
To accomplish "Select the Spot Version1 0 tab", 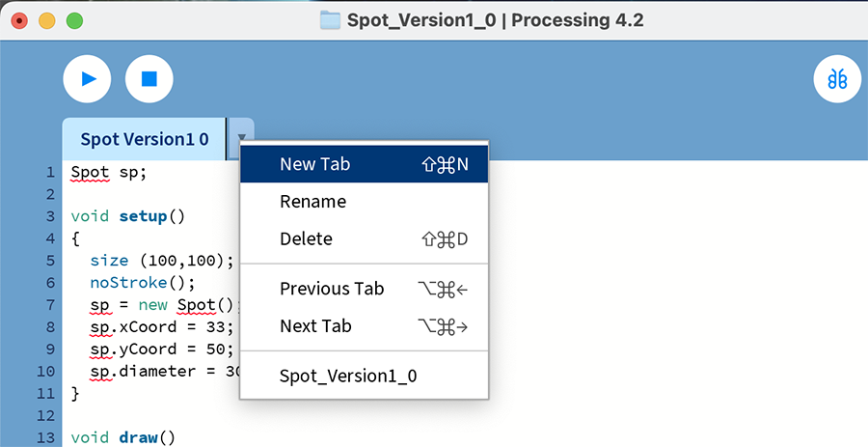I will 144,139.
